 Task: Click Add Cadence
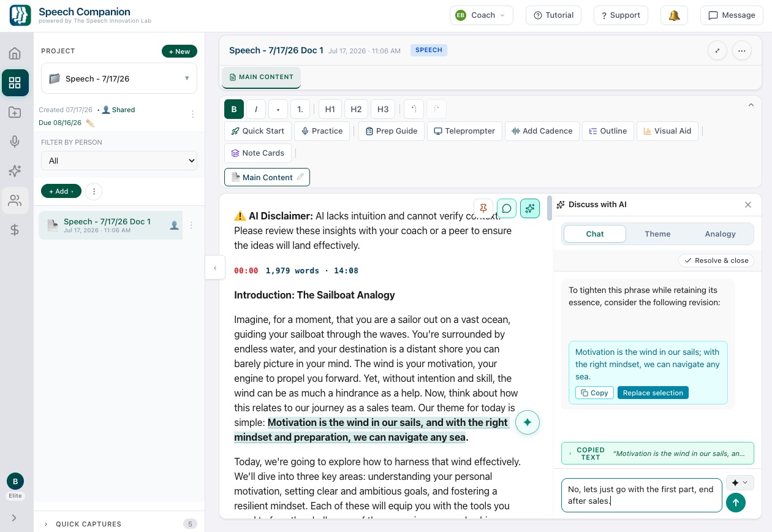[x=542, y=131]
